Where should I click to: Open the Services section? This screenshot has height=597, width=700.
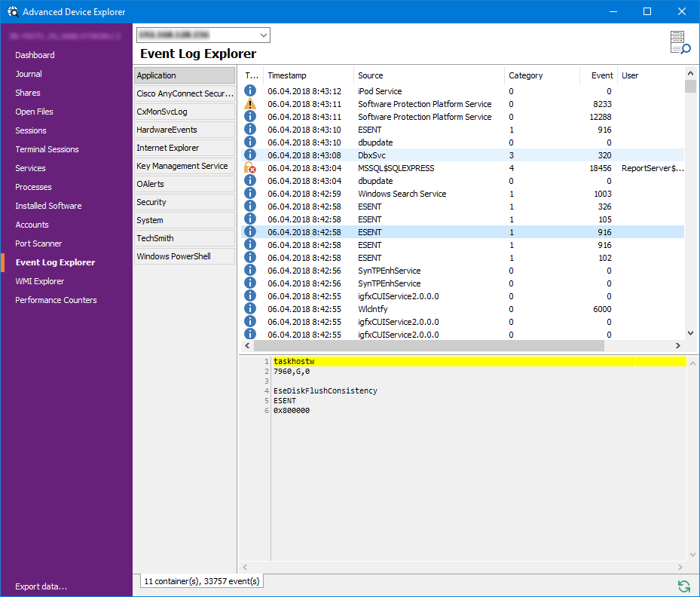click(x=30, y=168)
